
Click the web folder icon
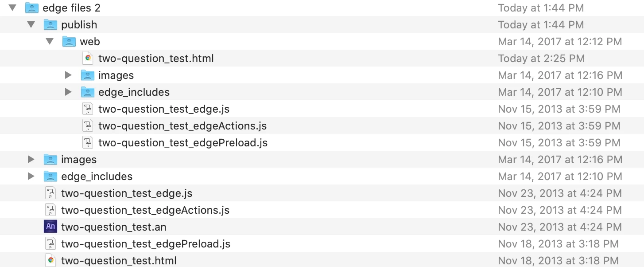(x=70, y=41)
